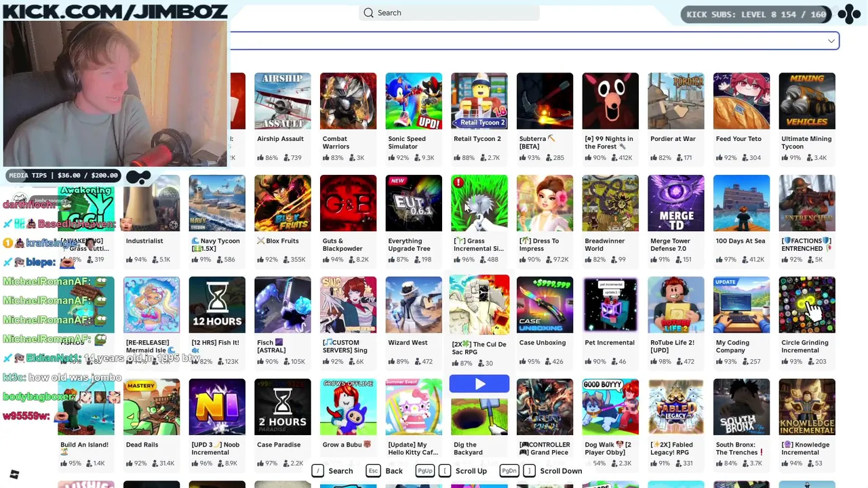Choose the Guts & Blackpowder game icon
This screenshot has height=488, width=868.
pos(348,203)
